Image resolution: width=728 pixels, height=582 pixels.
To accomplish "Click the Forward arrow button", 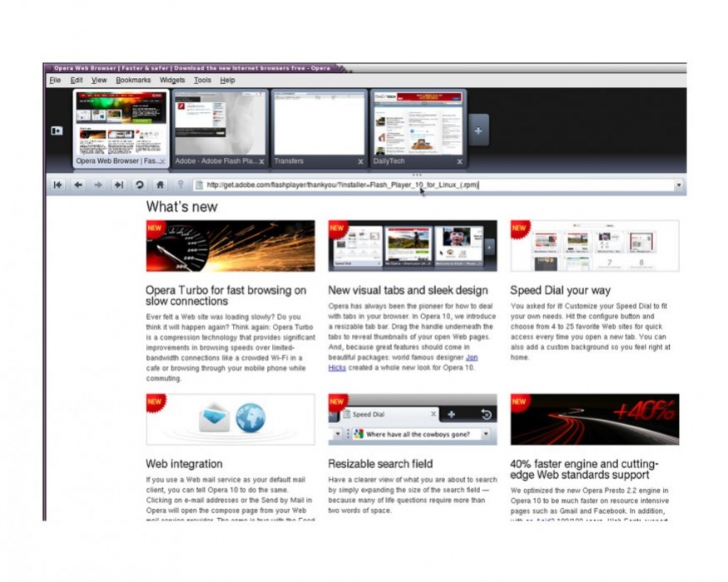I will pyautogui.click(x=99, y=185).
